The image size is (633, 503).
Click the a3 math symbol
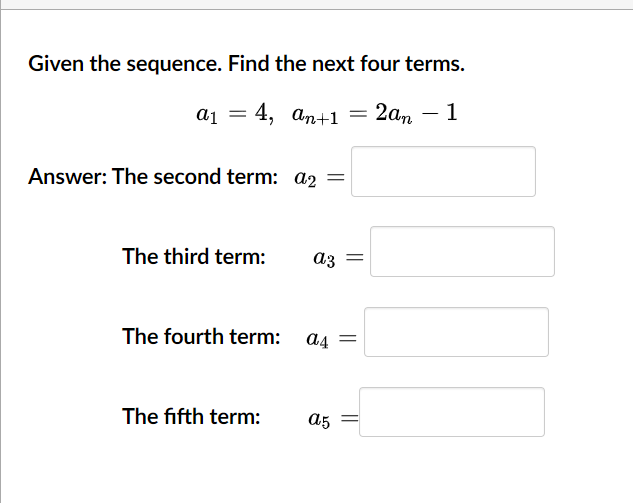point(324,258)
